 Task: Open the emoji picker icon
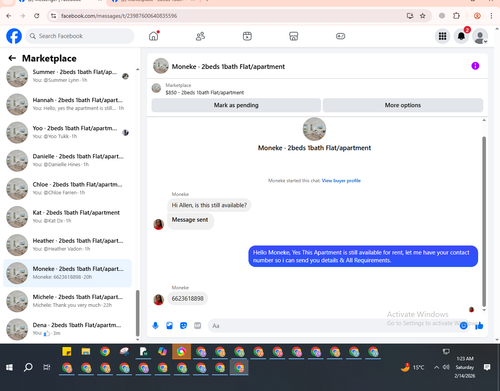pyautogui.click(x=463, y=326)
